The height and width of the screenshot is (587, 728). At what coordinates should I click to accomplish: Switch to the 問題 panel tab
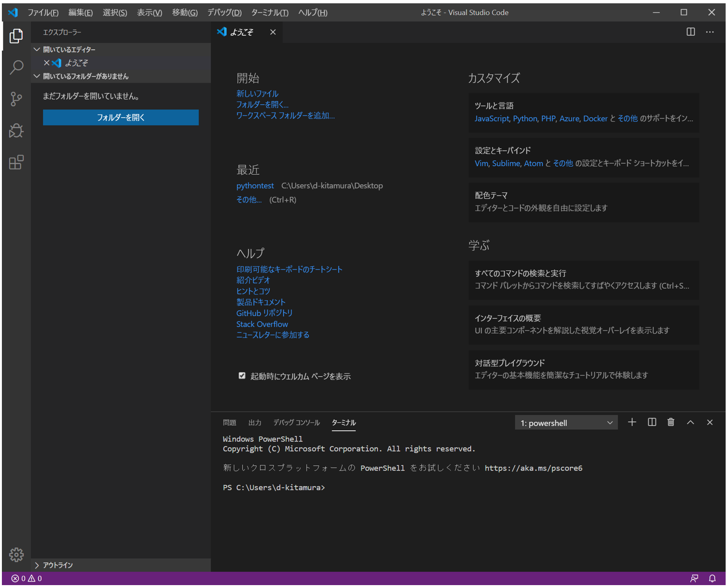(229, 423)
